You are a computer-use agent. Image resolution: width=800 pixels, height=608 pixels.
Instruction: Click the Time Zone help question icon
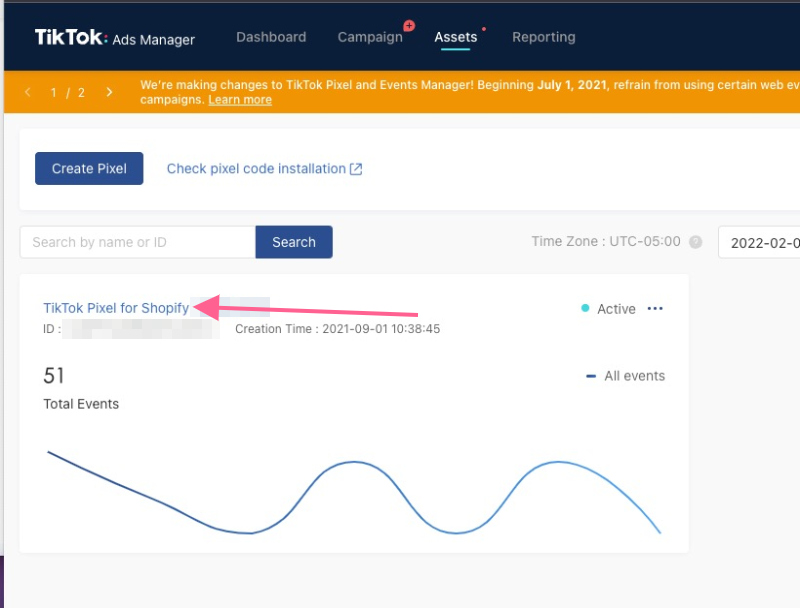[695, 242]
